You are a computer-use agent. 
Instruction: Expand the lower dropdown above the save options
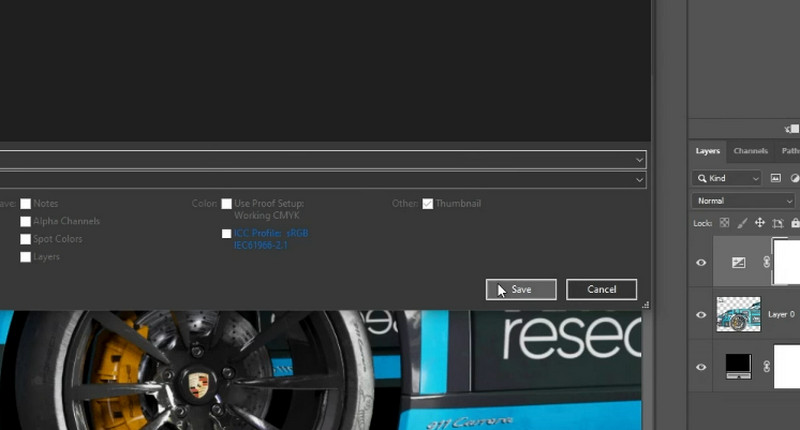323,180
